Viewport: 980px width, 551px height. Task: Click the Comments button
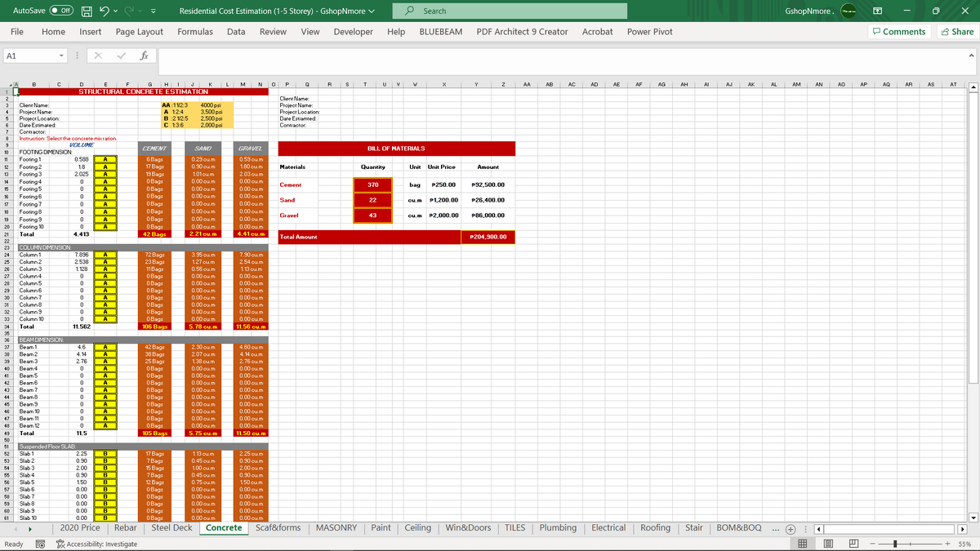pyautogui.click(x=899, y=32)
